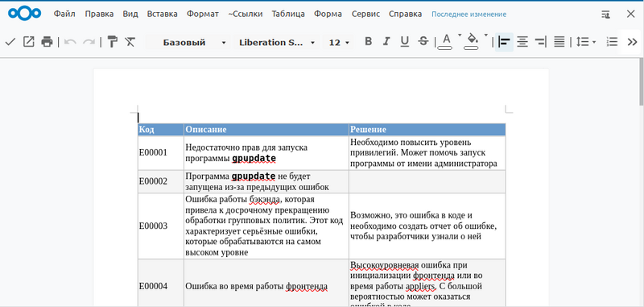Click the text Возможно, это ошибка в коде и
Screen dimensions: 644x307
pyautogui.click(x=411, y=215)
